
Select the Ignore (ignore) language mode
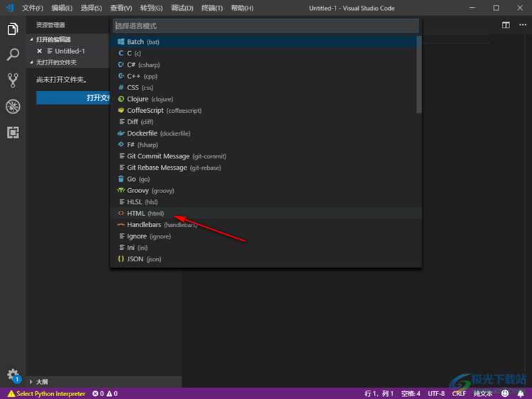click(266, 236)
